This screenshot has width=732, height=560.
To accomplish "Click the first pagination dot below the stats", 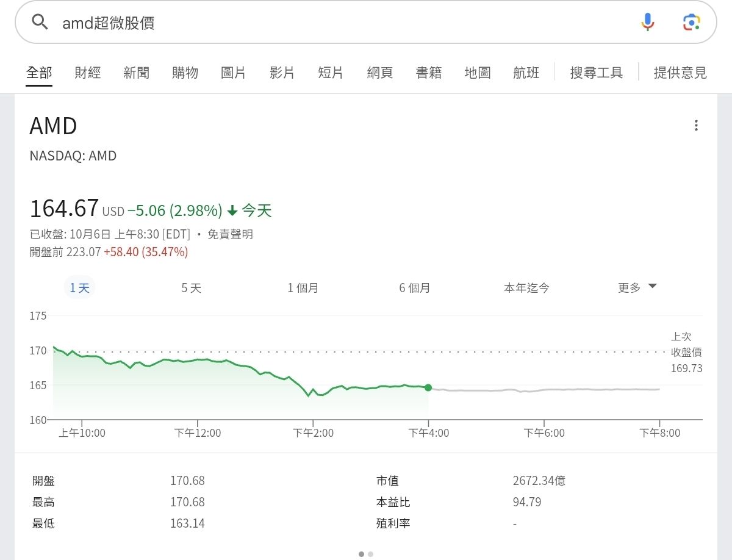I will 361,555.
